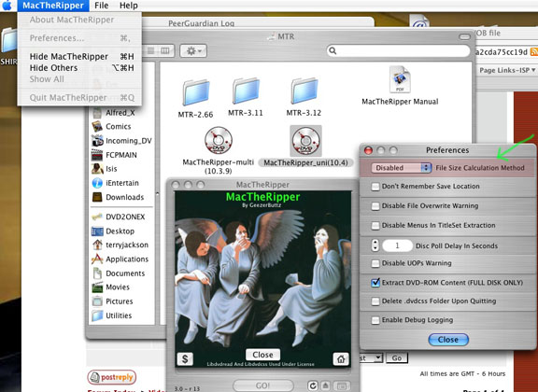The image size is (538, 392).
Task: Enable Disable Menus In TitleSet Extraction
Action: (375, 226)
